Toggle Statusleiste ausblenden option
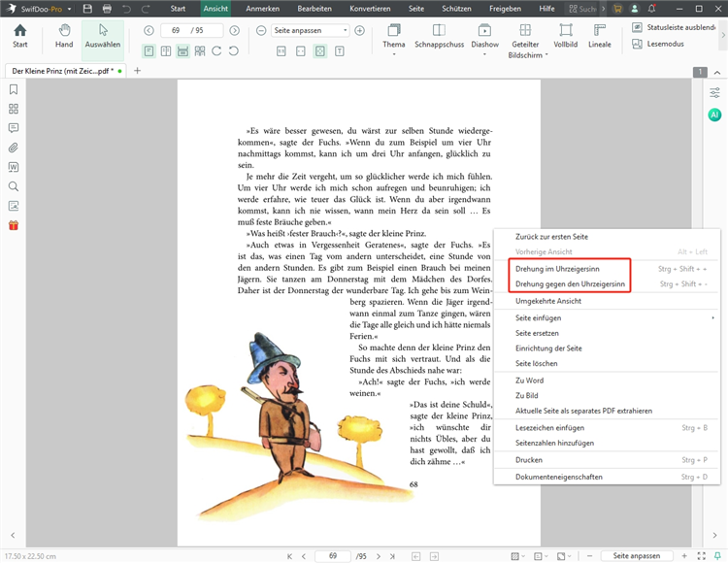 [674, 27]
